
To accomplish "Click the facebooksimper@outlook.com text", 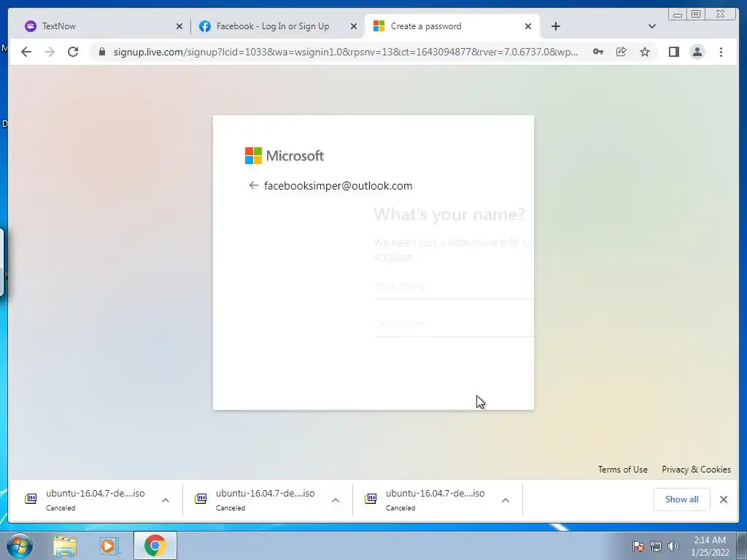I will pyautogui.click(x=338, y=186).
